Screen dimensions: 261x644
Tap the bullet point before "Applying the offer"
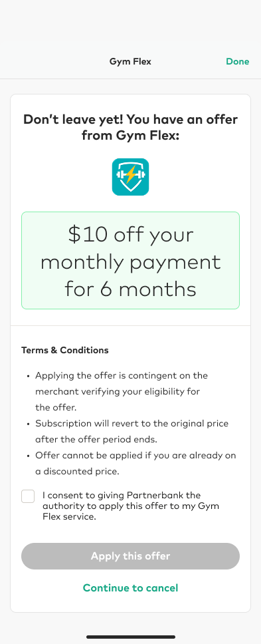(x=28, y=376)
